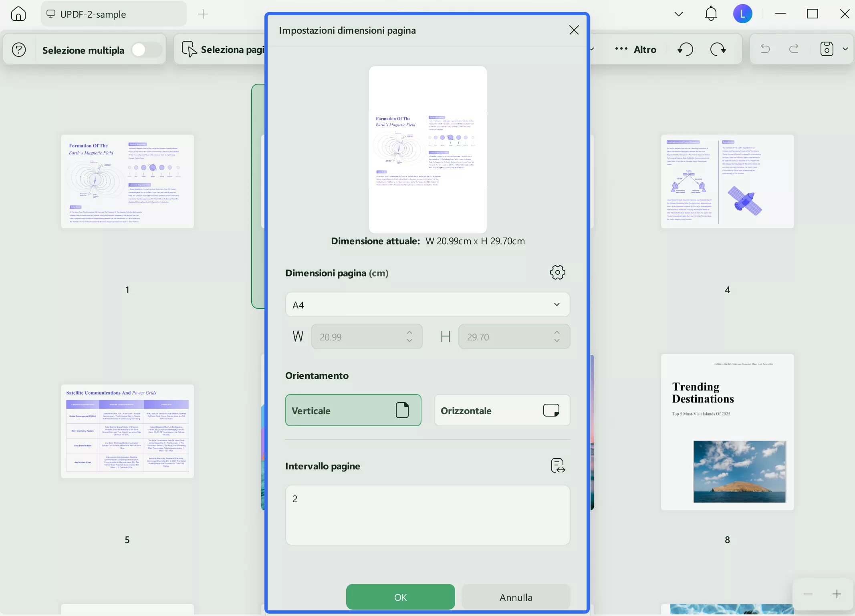Rotate pages counterclockwise
855x616 pixels.
pos(686,49)
